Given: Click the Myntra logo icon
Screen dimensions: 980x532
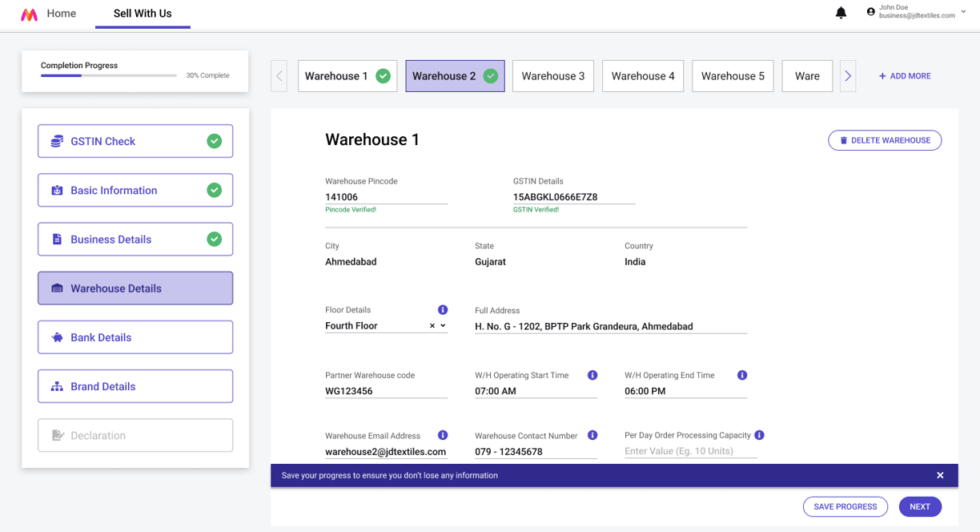Looking at the screenshot, I should point(29,14).
